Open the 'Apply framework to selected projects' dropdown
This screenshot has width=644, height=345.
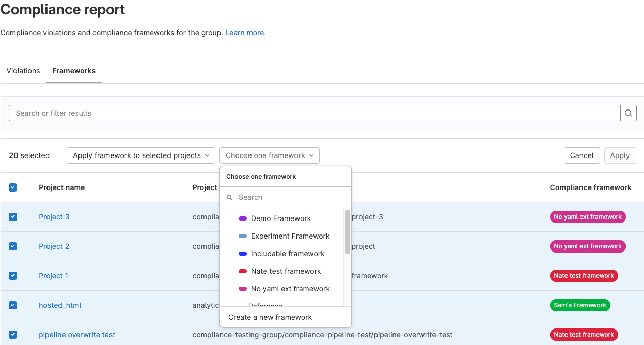pos(140,155)
